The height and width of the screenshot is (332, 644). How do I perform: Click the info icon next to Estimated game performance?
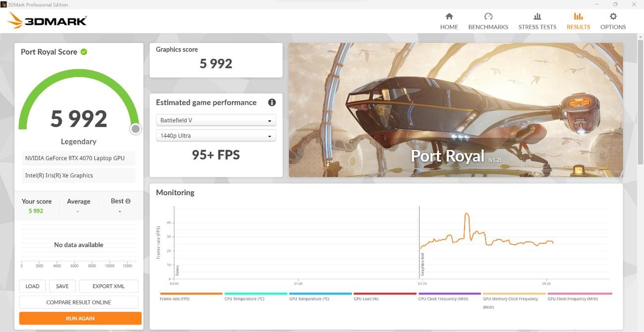[271, 102]
